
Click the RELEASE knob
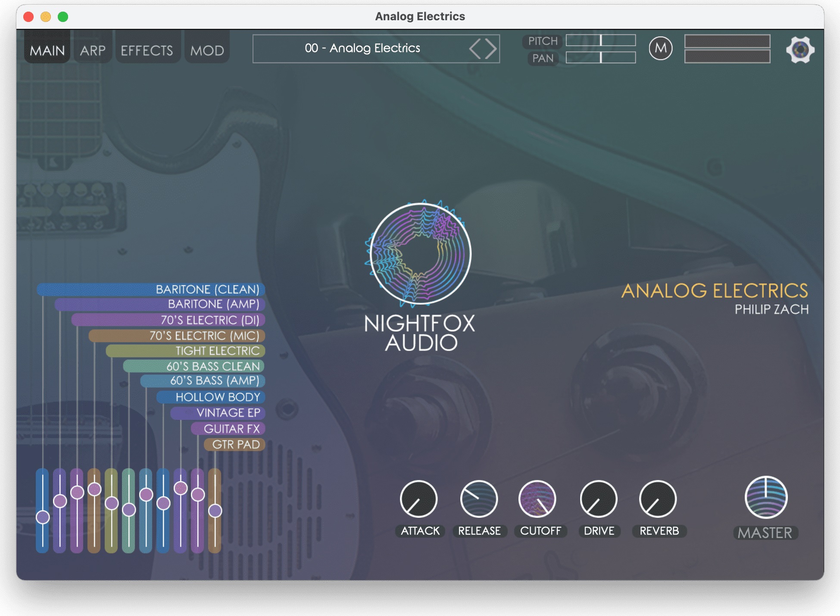[x=479, y=499]
